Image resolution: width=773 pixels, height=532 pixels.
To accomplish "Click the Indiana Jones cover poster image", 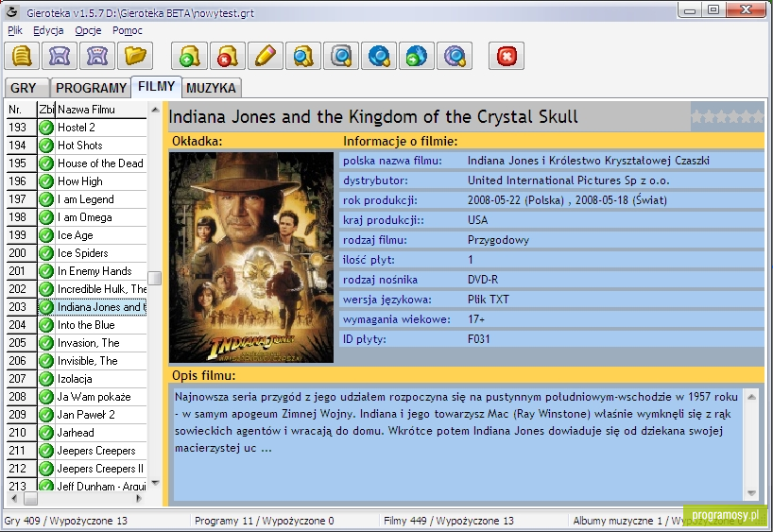I will click(251, 257).
